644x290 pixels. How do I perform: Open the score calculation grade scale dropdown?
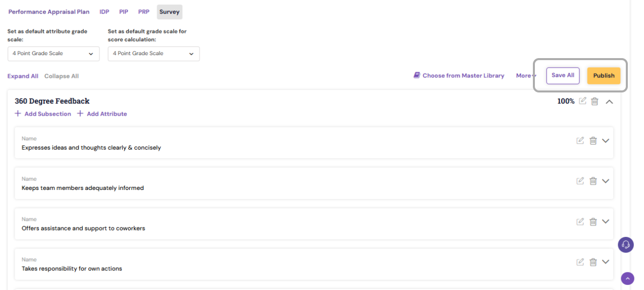point(154,54)
